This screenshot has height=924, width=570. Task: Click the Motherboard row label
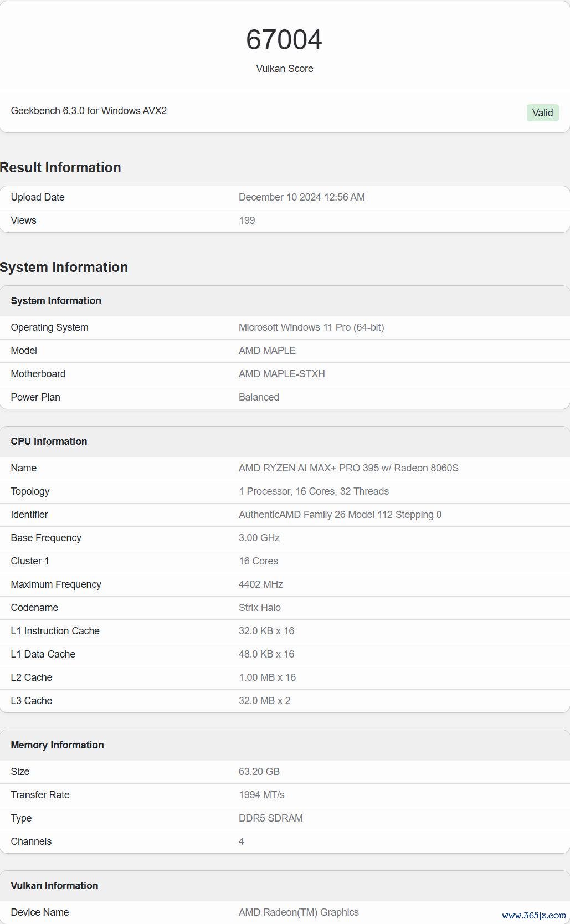click(x=38, y=374)
